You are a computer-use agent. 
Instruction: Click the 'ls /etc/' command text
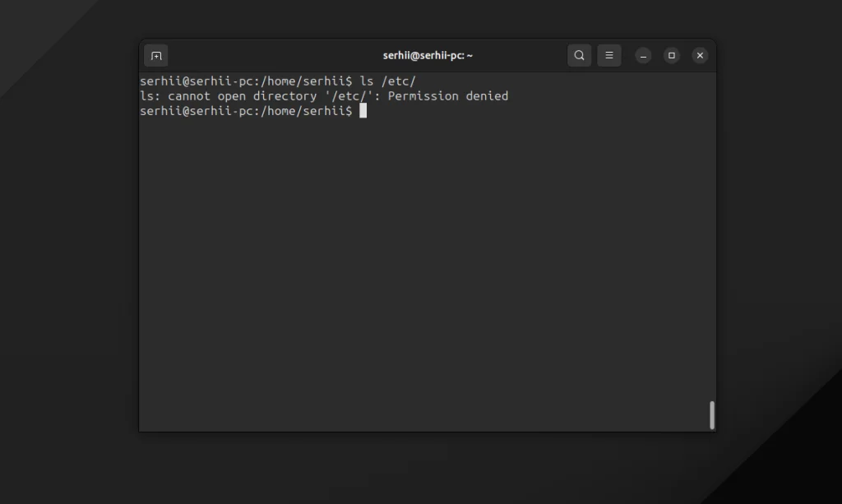pyautogui.click(x=388, y=81)
